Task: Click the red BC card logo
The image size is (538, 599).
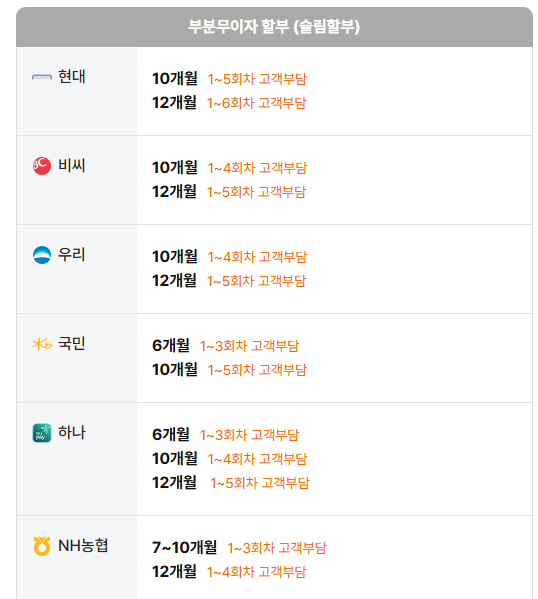Action: pyautogui.click(x=42, y=166)
